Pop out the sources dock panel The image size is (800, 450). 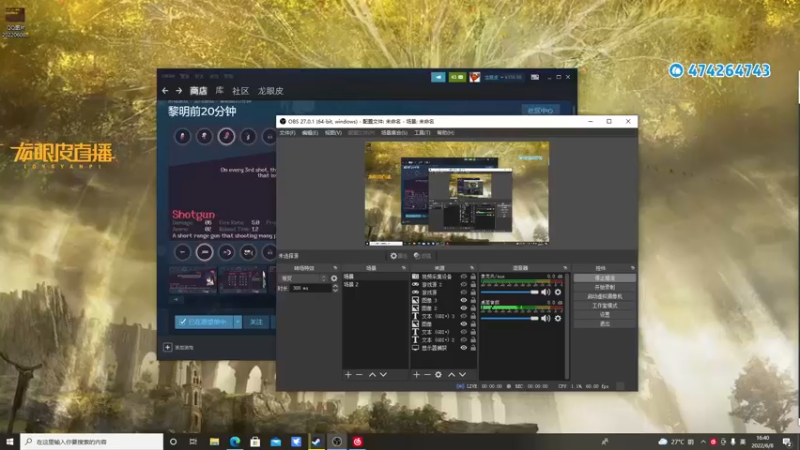pos(472,268)
